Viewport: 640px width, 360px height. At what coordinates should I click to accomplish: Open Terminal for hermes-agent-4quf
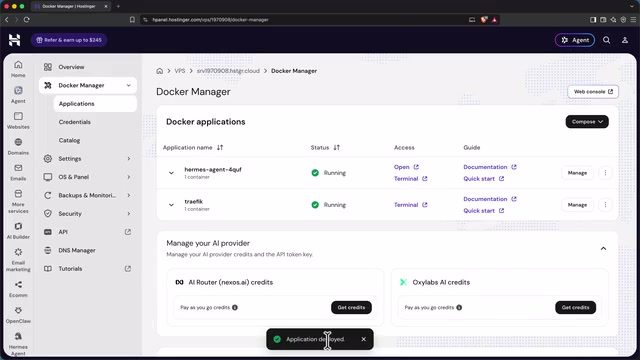411,178
